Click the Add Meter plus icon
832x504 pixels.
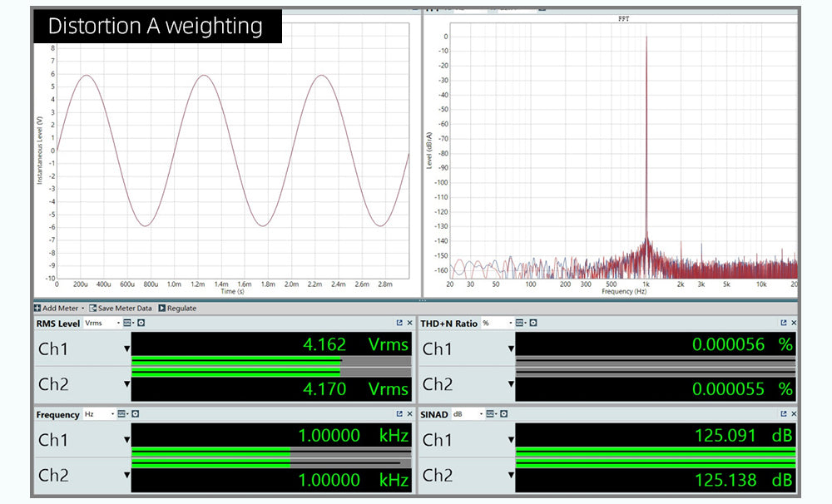(38, 308)
